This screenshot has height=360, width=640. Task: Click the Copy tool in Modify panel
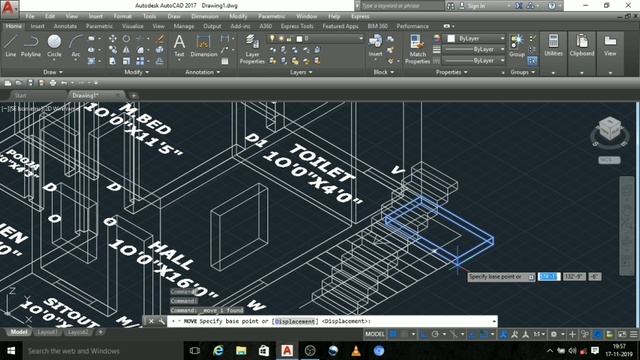113,50
